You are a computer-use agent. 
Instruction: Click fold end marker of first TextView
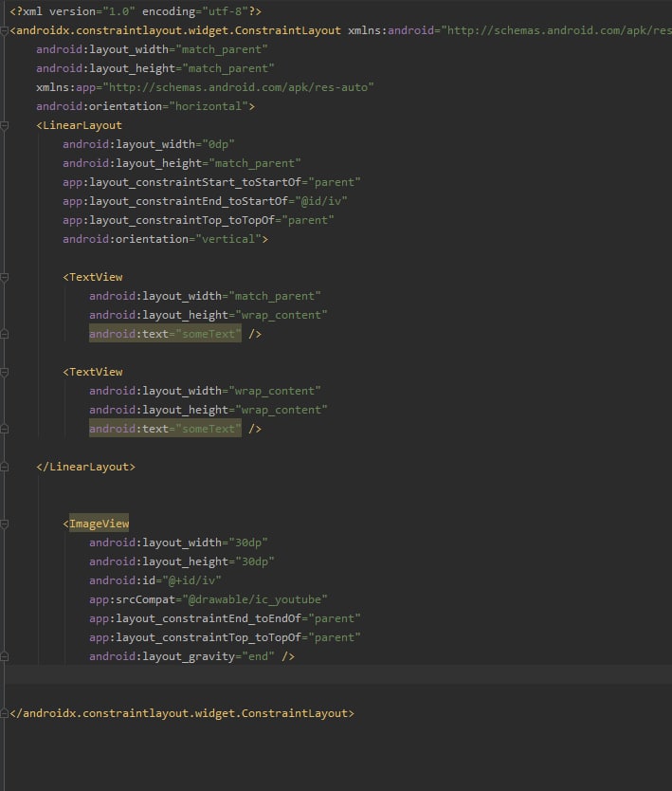point(4,334)
